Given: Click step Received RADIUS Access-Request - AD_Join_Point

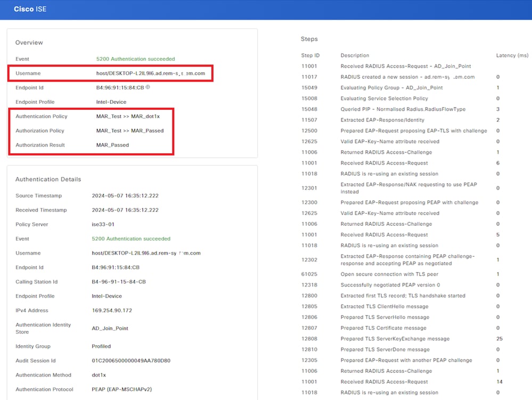Looking at the screenshot, I should click(405, 66).
